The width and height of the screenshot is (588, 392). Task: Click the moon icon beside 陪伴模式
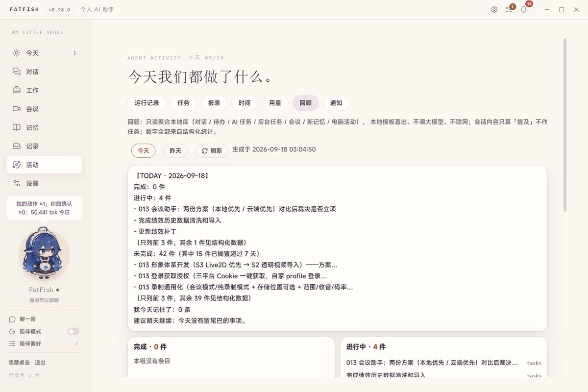pyautogui.click(x=12, y=331)
